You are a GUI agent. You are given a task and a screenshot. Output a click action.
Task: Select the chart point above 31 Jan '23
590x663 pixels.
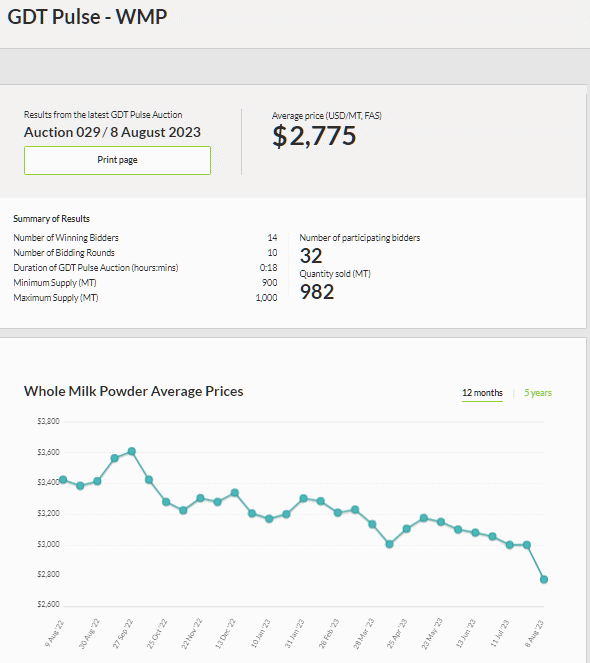(303, 499)
